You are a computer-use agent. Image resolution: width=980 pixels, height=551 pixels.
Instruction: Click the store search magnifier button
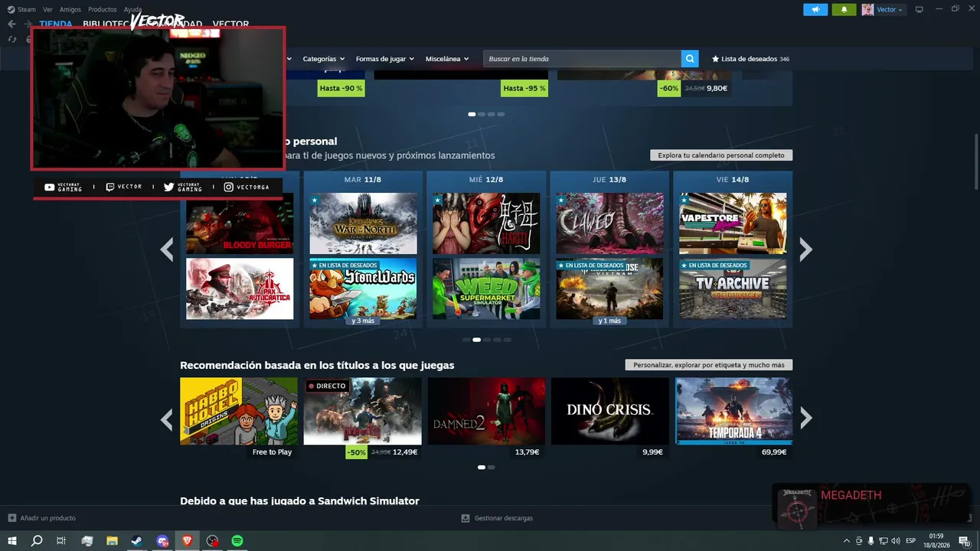[691, 59]
